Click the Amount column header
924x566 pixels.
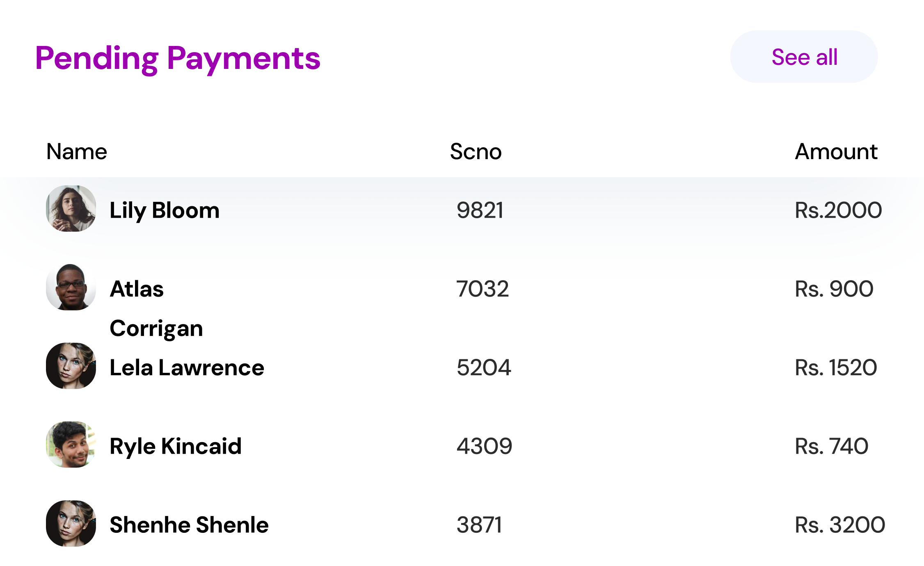point(836,151)
